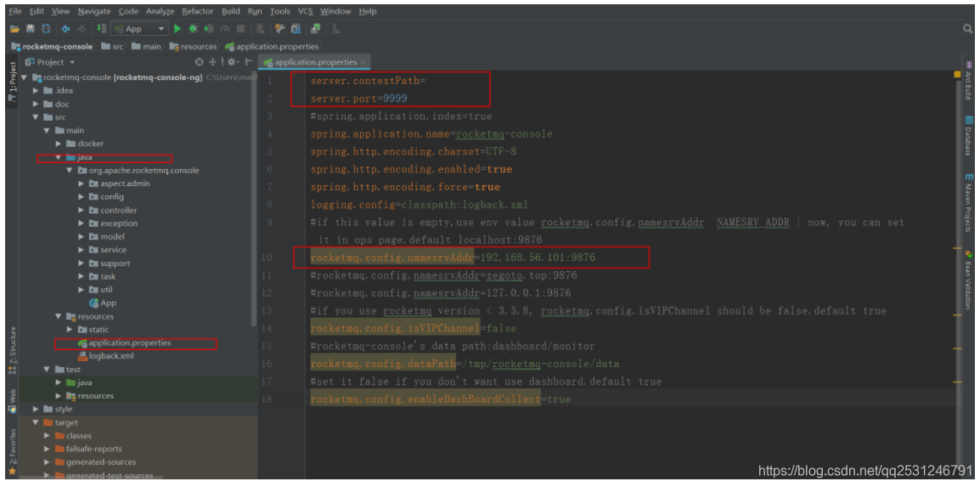This screenshot has height=487, width=980.
Task: Click the src breadcrumb
Action: (x=112, y=46)
